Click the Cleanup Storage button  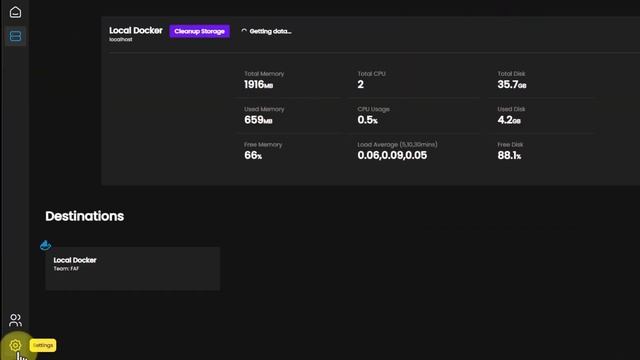pyautogui.click(x=200, y=31)
